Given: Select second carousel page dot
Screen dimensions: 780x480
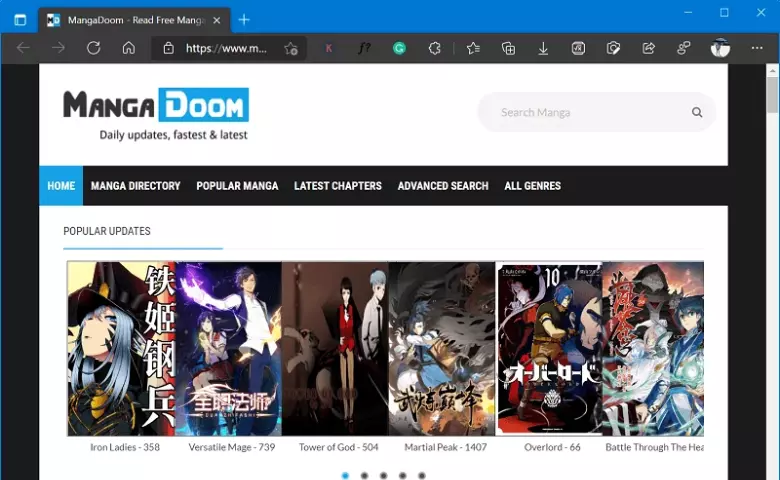Looking at the screenshot, I should click(364, 476).
